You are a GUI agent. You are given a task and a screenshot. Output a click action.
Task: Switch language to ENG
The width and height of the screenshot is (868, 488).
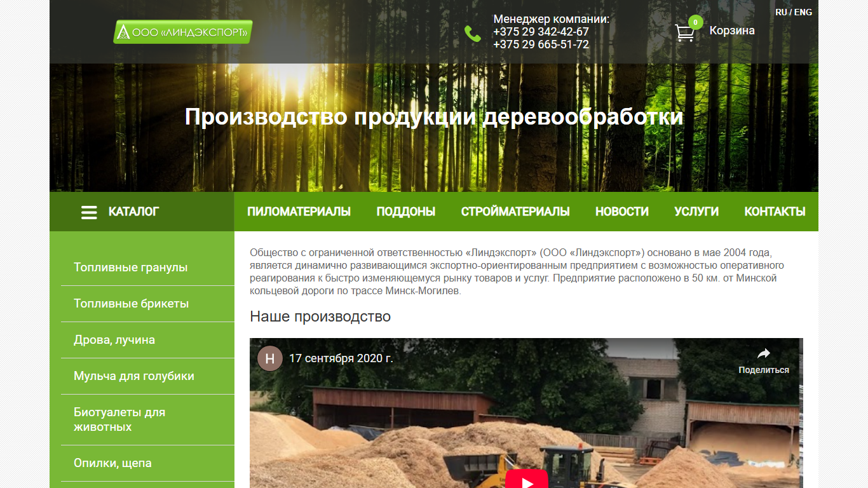pyautogui.click(x=803, y=12)
